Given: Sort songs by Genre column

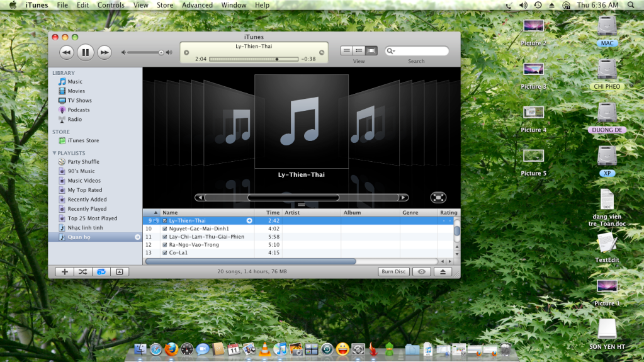Looking at the screenshot, I should (419, 213).
